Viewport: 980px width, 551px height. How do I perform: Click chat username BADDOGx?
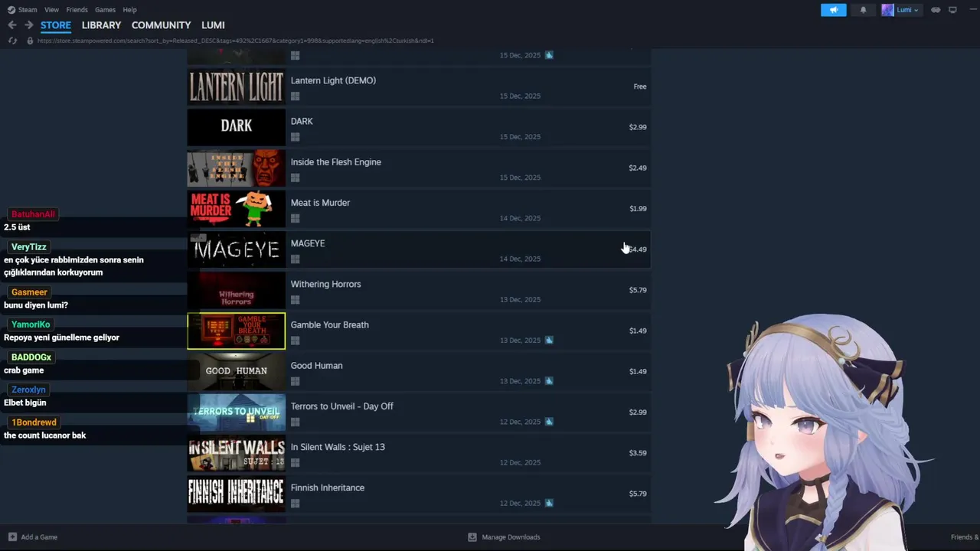pyautogui.click(x=31, y=357)
